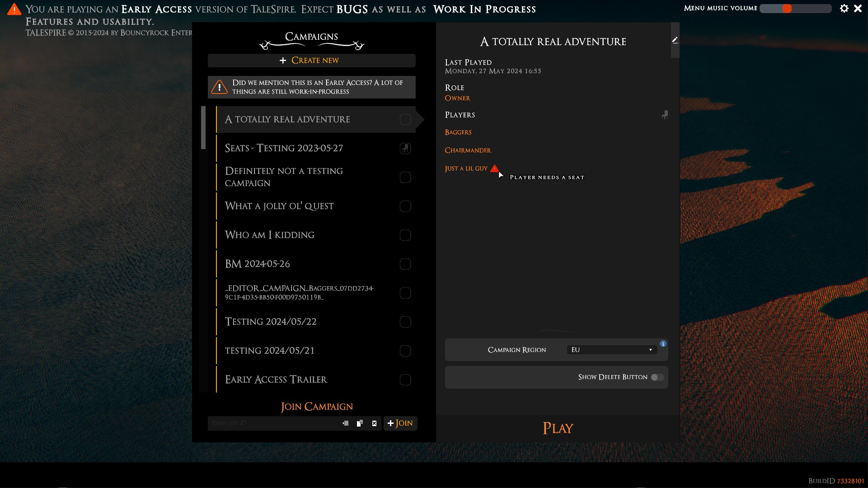868x488 pixels.
Task: Open settings with the gear icon
Action: pos(844,9)
